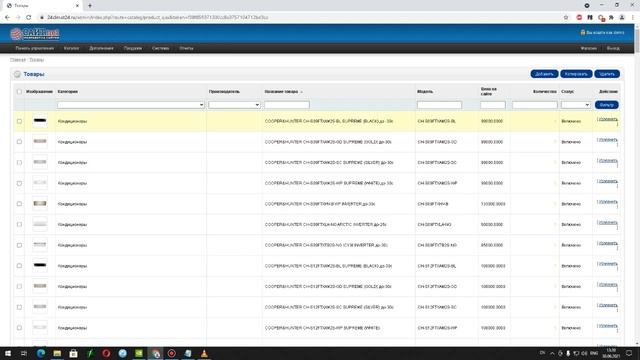
Task: Open the NVIDIA green taskbar icon
Action: [139, 353]
